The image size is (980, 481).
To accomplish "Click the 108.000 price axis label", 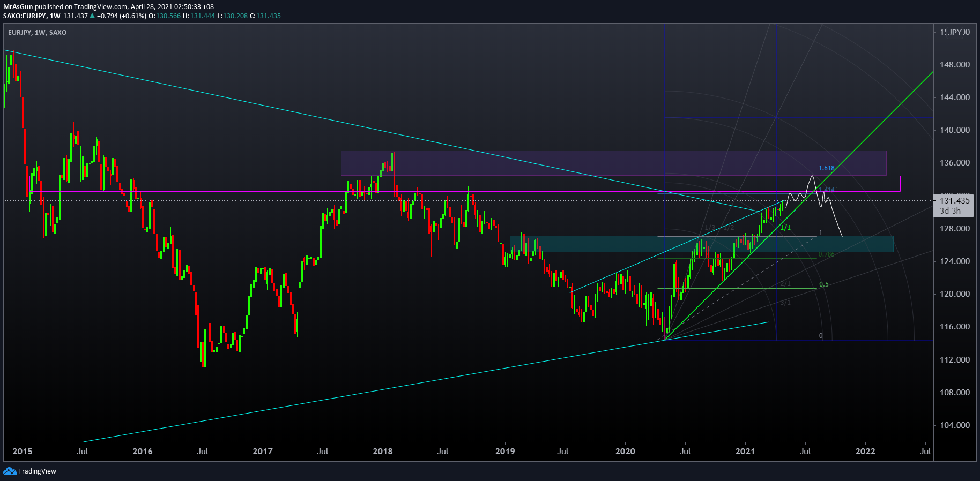I will 955,393.
